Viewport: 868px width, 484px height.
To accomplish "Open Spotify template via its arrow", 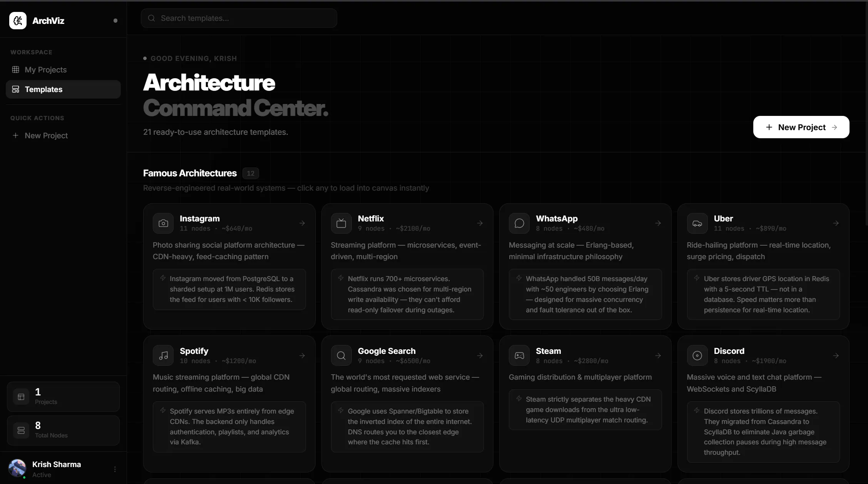I will (302, 355).
